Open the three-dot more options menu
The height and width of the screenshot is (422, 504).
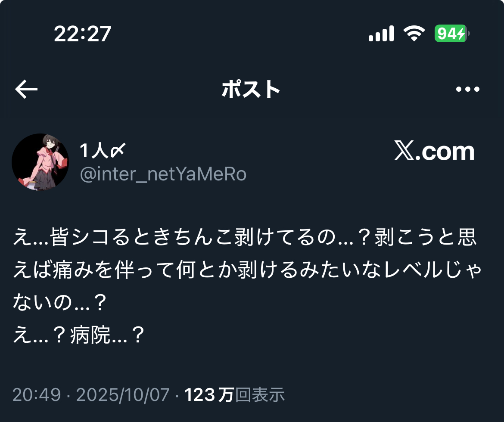click(x=468, y=89)
